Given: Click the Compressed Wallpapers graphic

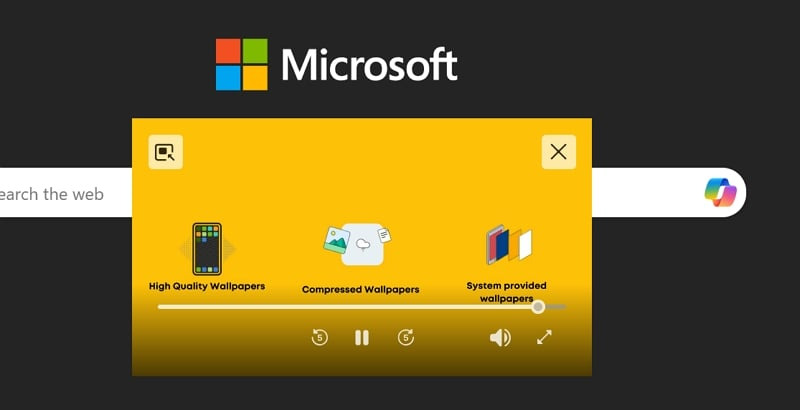Looking at the screenshot, I should pyautogui.click(x=357, y=244).
